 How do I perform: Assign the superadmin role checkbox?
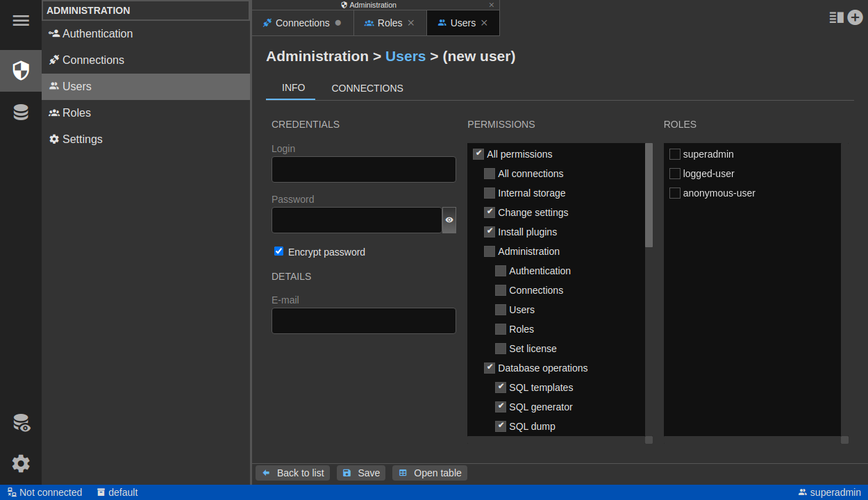point(675,154)
